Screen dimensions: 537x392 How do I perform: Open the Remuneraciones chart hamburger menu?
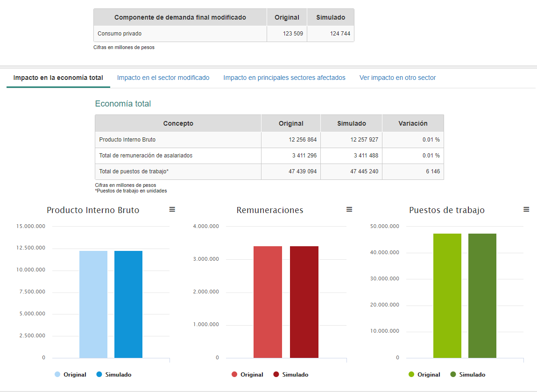pos(349,210)
